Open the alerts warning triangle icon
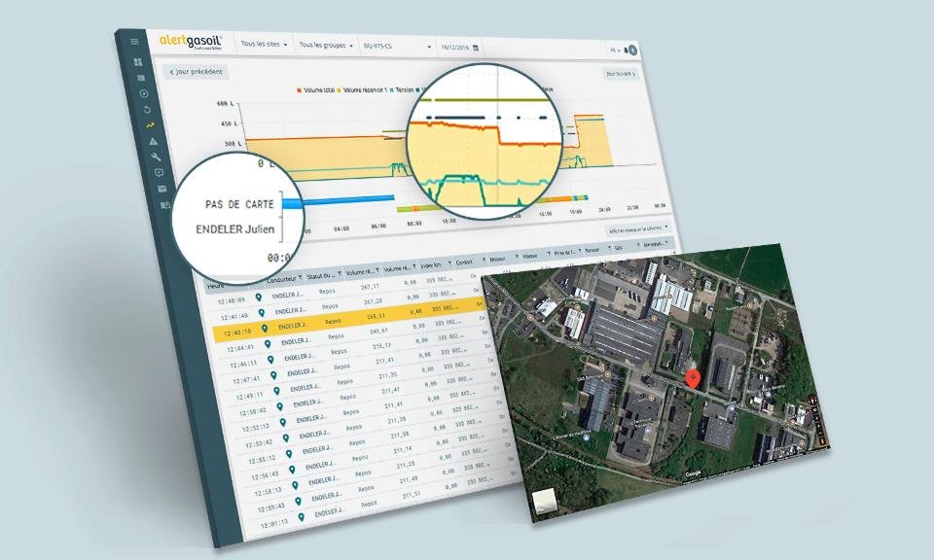This screenshot has width=934, height=560. coord(153,142)
